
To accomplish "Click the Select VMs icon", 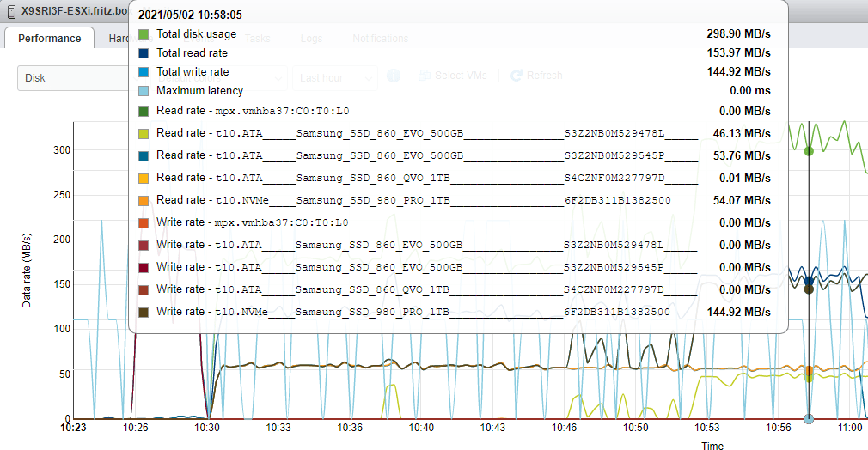I will point(425,76).
